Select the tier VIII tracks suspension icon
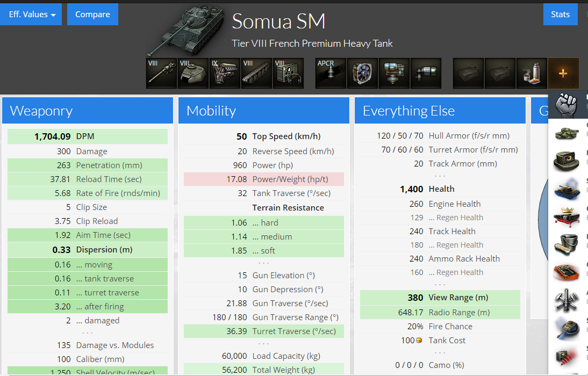 point(256,73)
